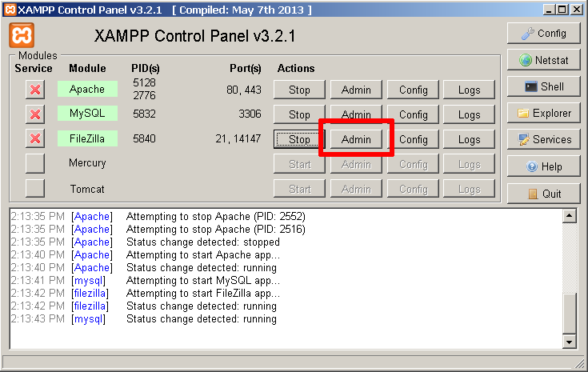This screenshot has height=372, width=588.
Task: View the FileZilla Logs
Action: click(470, 139)
